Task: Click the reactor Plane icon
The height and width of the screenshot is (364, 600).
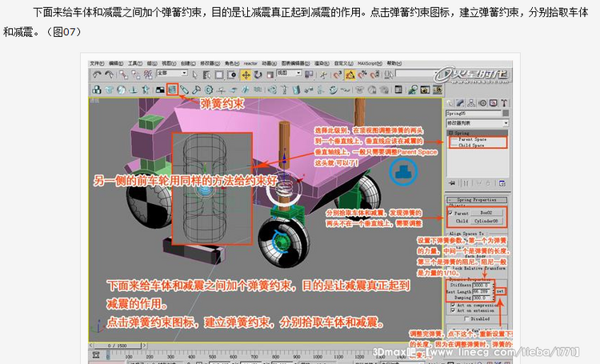Action: coord(160,90)
